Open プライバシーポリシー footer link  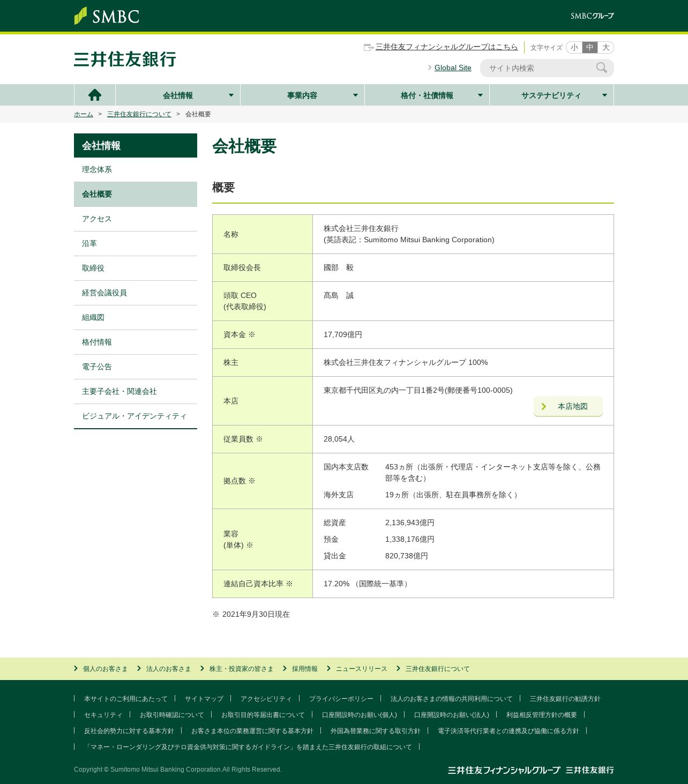pos(341,699)
